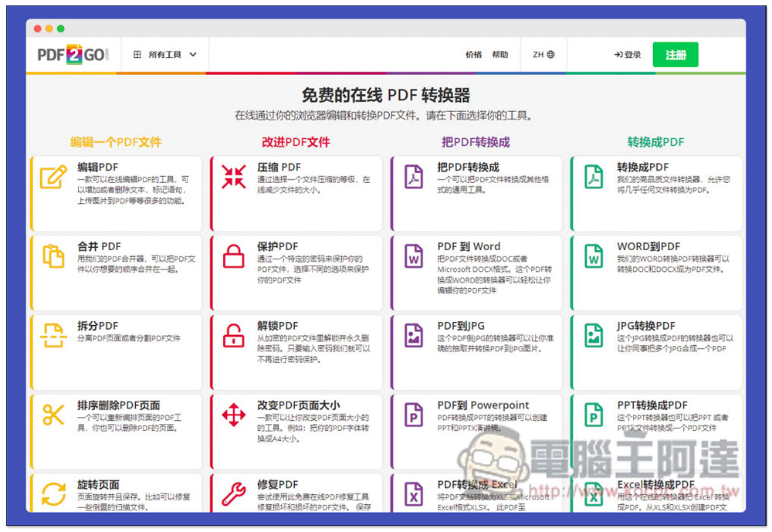Click the 编辑PDF pencil icon
This screenshot has height=532, width=772.
(53, 178)
